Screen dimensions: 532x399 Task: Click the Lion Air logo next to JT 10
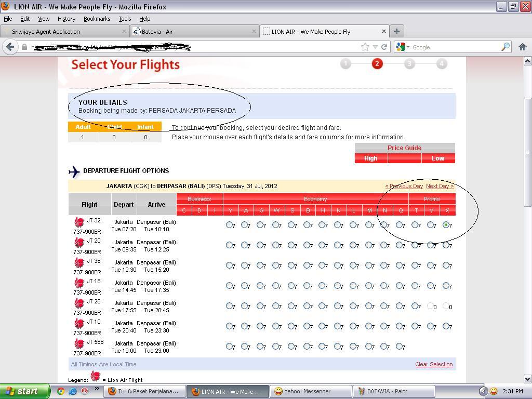point(79,323)
